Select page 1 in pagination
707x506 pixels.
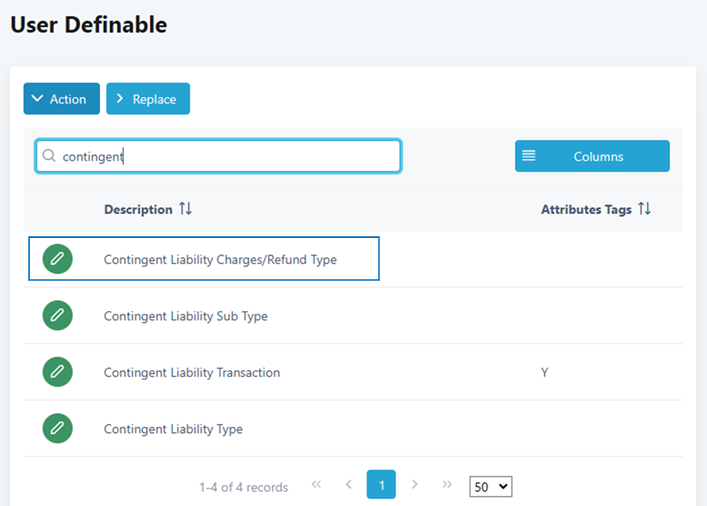[x=381, y=485]
